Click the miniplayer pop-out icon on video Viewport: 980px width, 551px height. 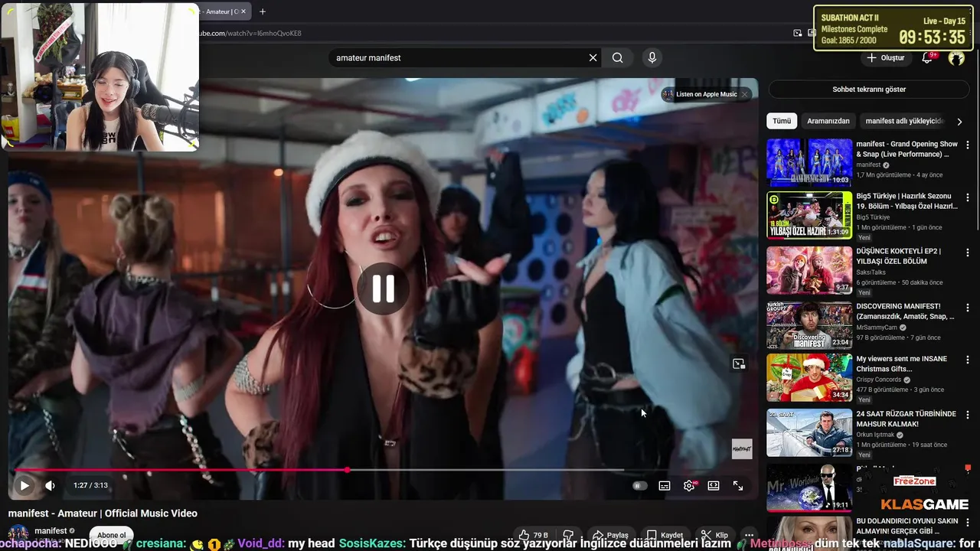pyautogui.click(x=739, y=364)
